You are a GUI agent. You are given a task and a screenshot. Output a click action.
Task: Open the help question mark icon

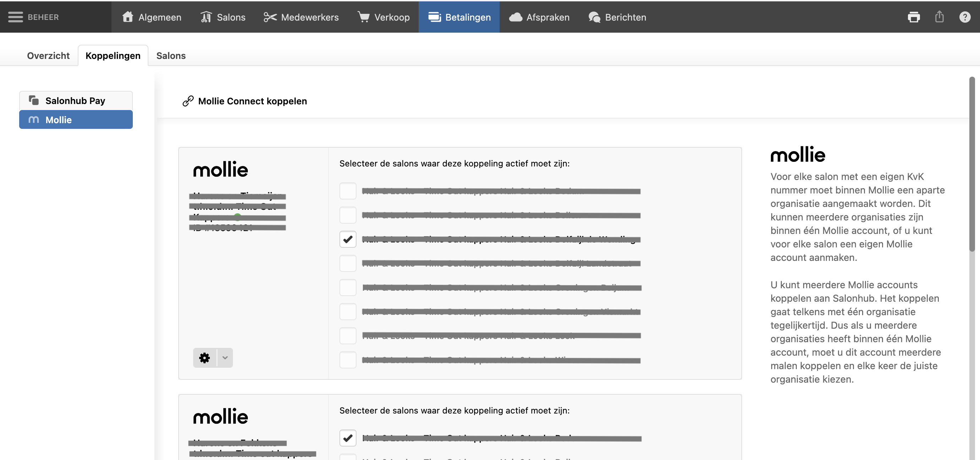point(965,17)
